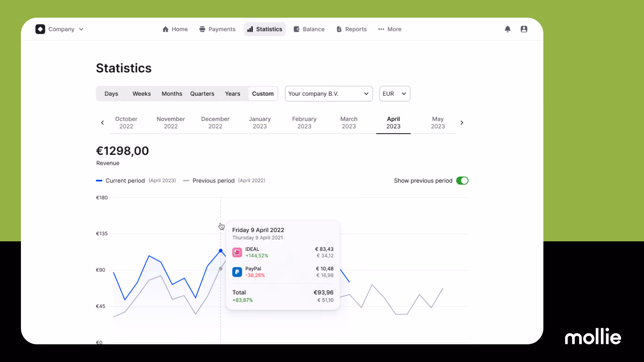
Task: Switch period to Weeks
Action: [x=142, y=94]
